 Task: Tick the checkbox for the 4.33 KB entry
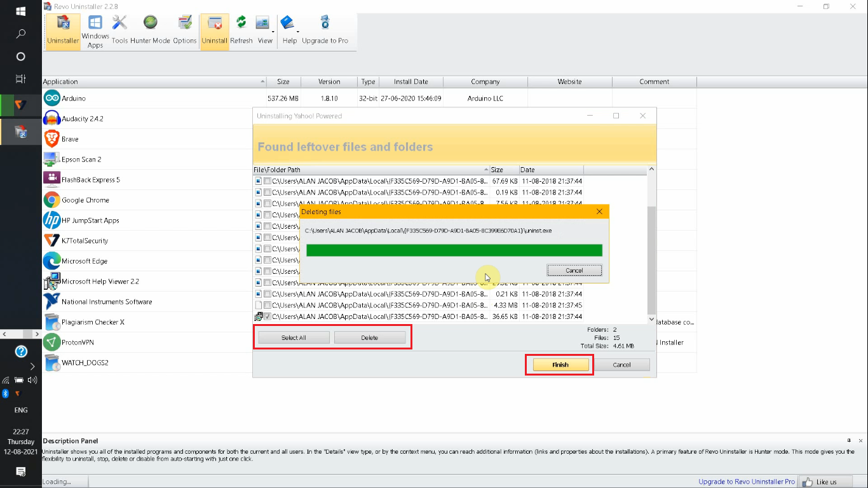coord(268,305)
